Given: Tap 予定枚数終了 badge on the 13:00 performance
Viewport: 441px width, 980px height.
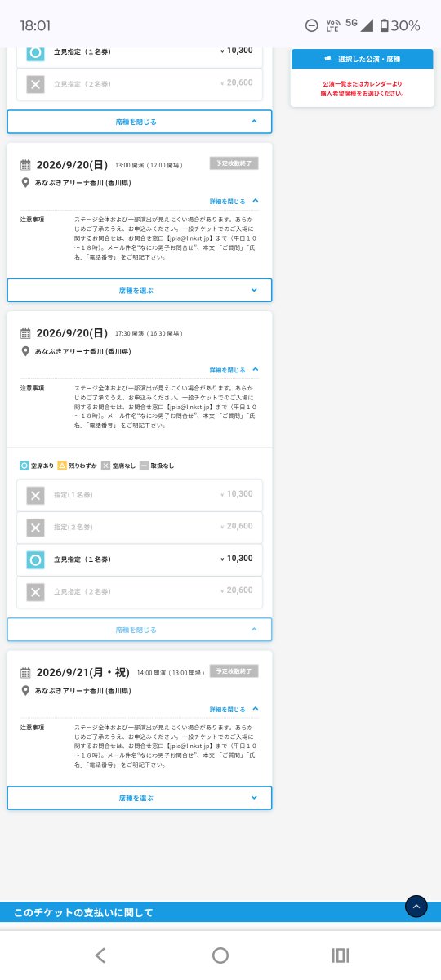Looking at the screenshot, I should pos(234,163).
